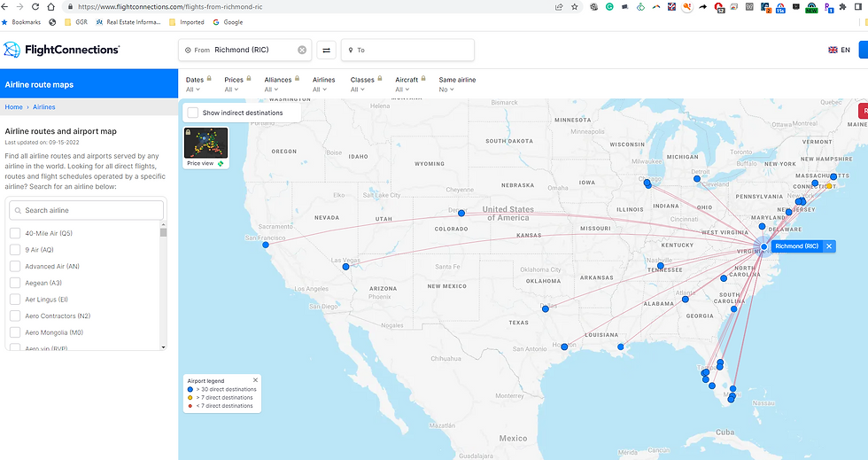
Task: Check the 9 Air (AQ) airline
Action: coord(16,250)
